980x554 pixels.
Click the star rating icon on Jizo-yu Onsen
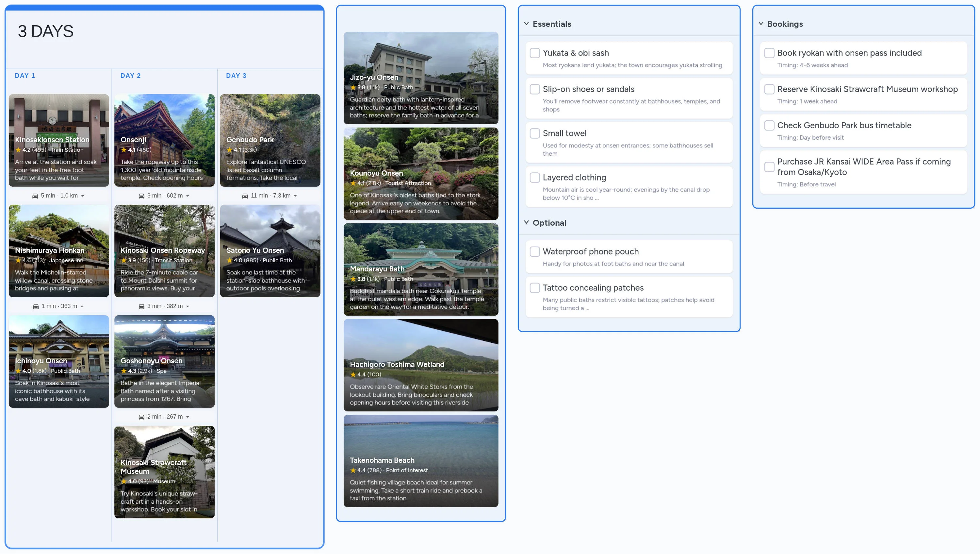click(x=353, y=87)
